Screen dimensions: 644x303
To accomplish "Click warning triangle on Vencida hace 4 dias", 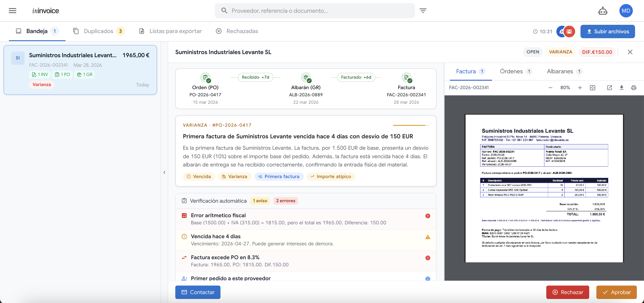I will [x=428, y=237].
